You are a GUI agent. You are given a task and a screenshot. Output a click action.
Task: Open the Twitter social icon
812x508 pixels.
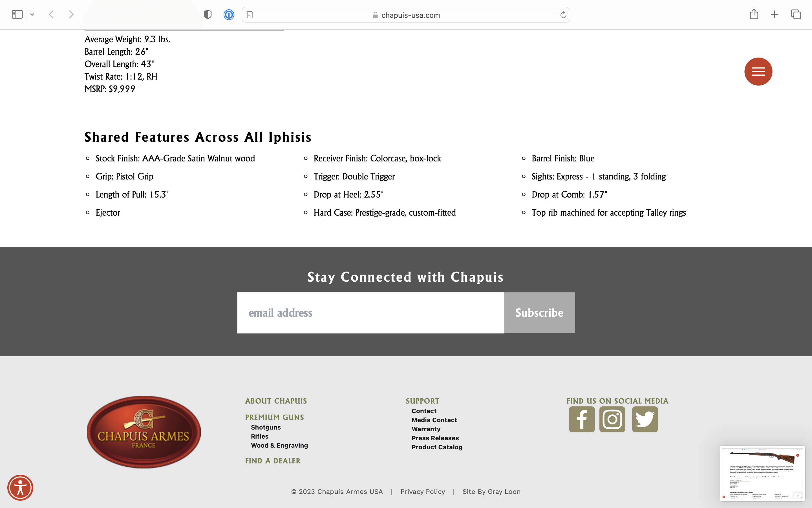pos(645,419)
